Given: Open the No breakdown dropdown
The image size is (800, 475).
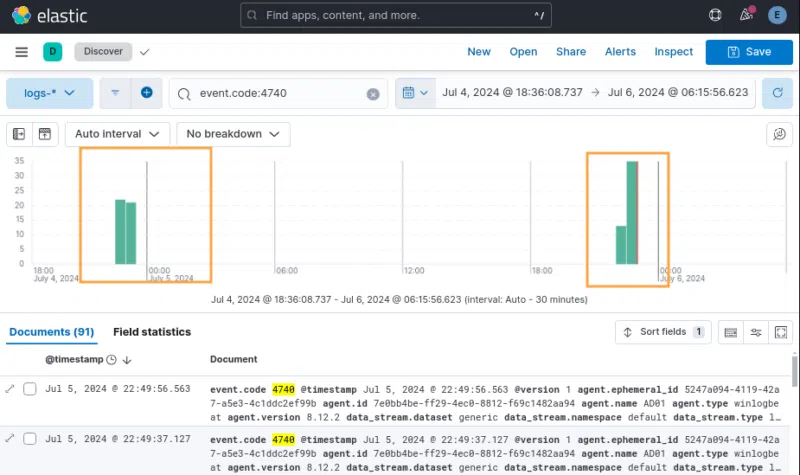Looking at the screenshot, I should (x=233, y=134).
